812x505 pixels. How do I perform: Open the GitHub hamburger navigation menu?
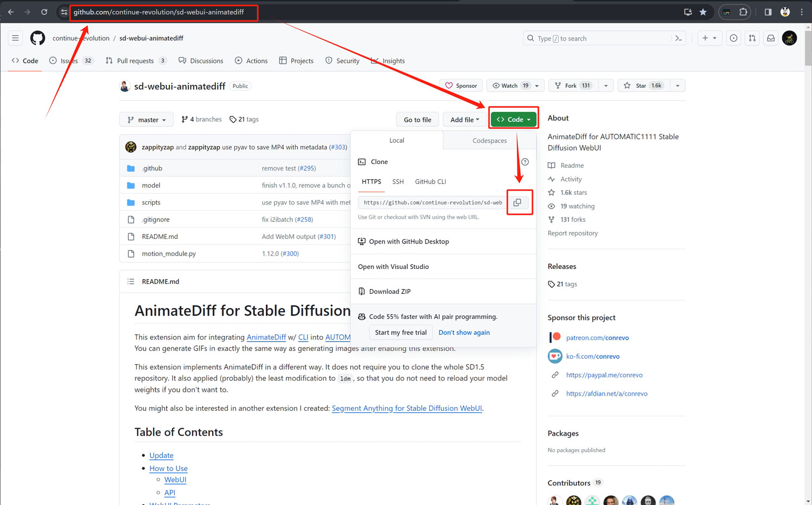pyautogui.click(x=15, y=38)
